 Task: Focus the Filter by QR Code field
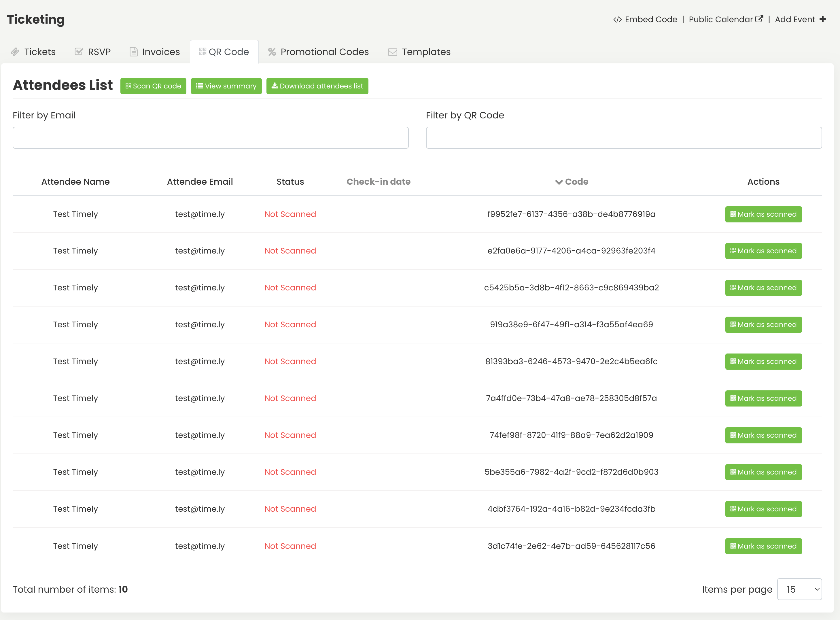click(624, 138)
